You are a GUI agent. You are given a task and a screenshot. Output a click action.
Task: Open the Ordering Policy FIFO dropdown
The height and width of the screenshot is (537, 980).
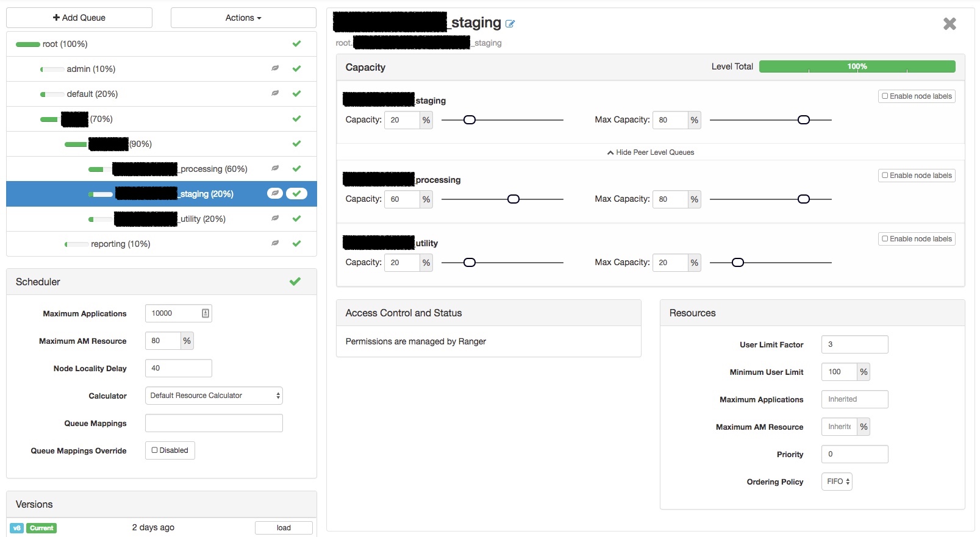[837, 482]
